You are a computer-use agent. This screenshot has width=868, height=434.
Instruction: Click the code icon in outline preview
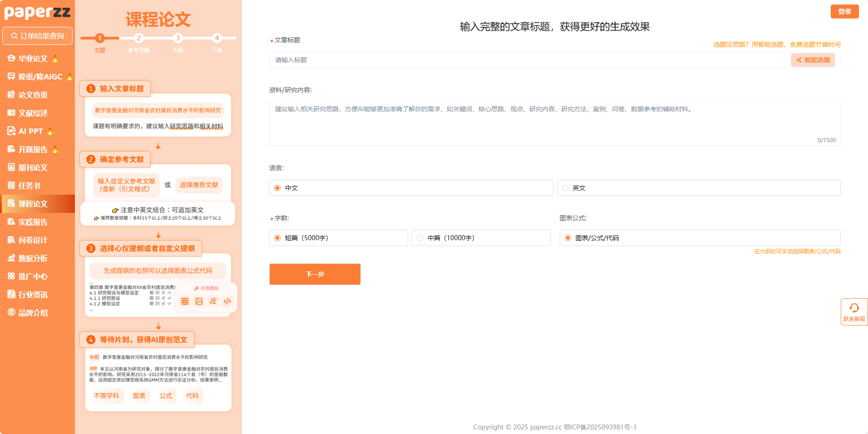[227, 301]
